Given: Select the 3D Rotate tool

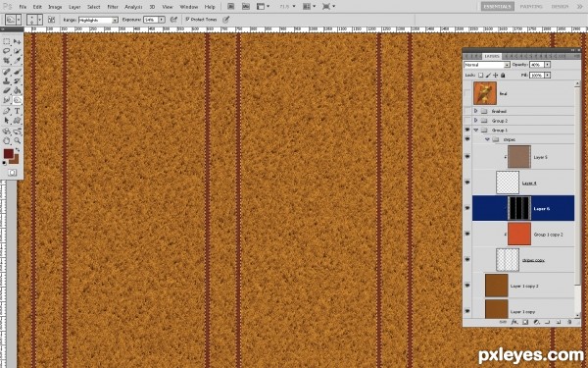Looking at the screenshot, I should click(7, 131).
